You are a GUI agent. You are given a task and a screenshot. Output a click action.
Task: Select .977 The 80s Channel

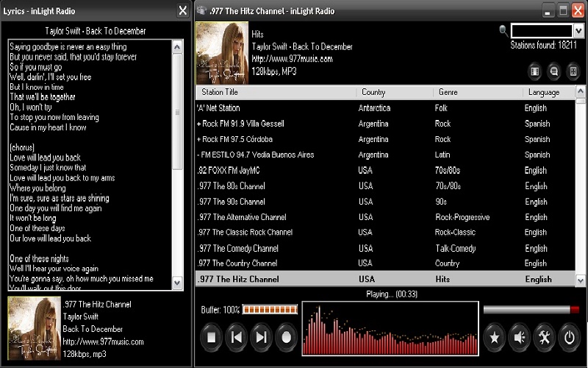pos(385,186)
